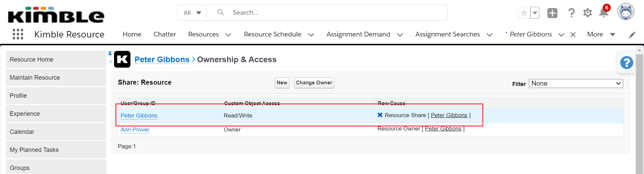
Task: Click the search magnifier icon
Action: point(220,12)
